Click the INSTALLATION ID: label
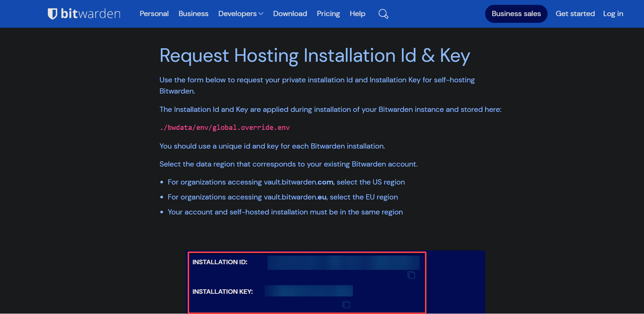Viewport: 644px width, 314px height. (x=220, y=262)
